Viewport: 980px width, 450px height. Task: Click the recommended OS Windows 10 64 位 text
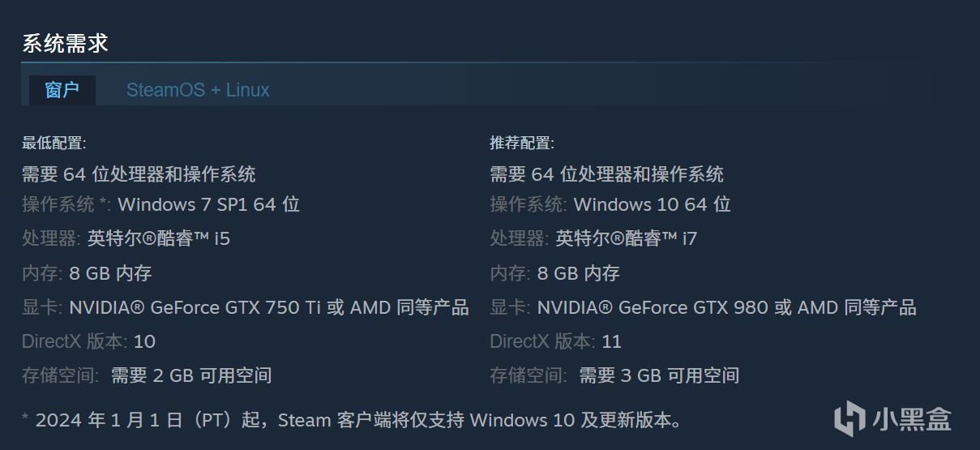652,204
